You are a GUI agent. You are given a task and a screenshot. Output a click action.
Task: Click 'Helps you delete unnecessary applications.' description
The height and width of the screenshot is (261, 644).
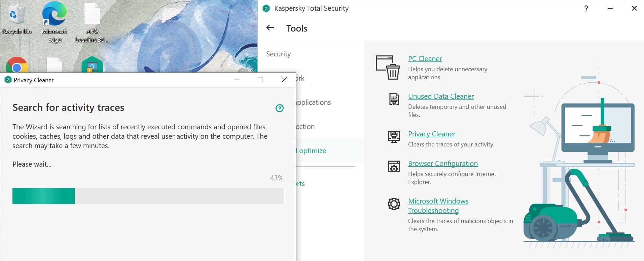coord(448,73)
